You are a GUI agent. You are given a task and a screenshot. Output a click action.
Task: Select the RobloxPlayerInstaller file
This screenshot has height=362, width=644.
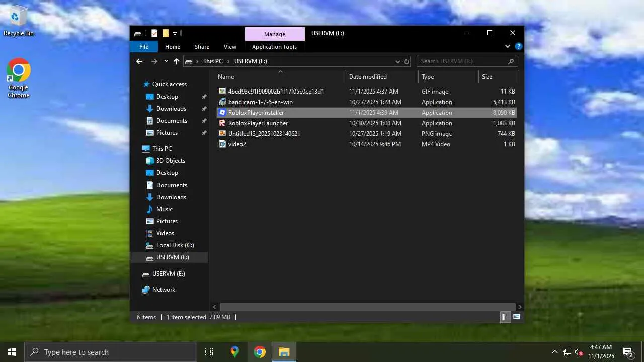click(367, 113)
